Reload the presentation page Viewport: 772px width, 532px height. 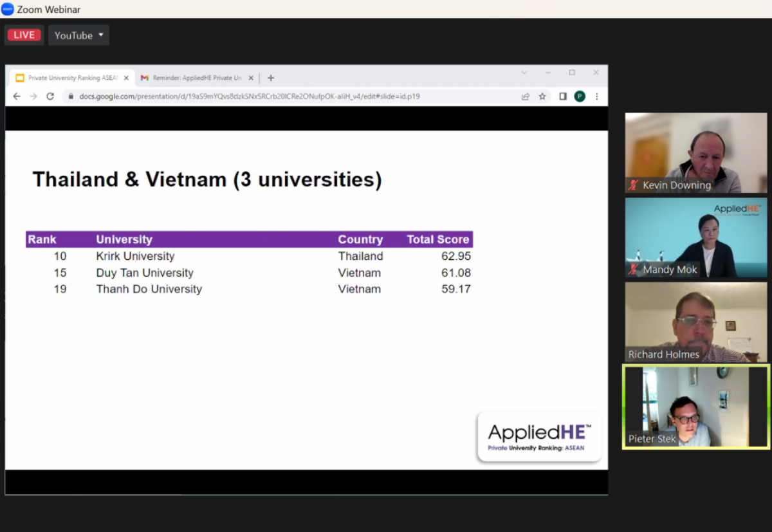(x=50, y=96)
